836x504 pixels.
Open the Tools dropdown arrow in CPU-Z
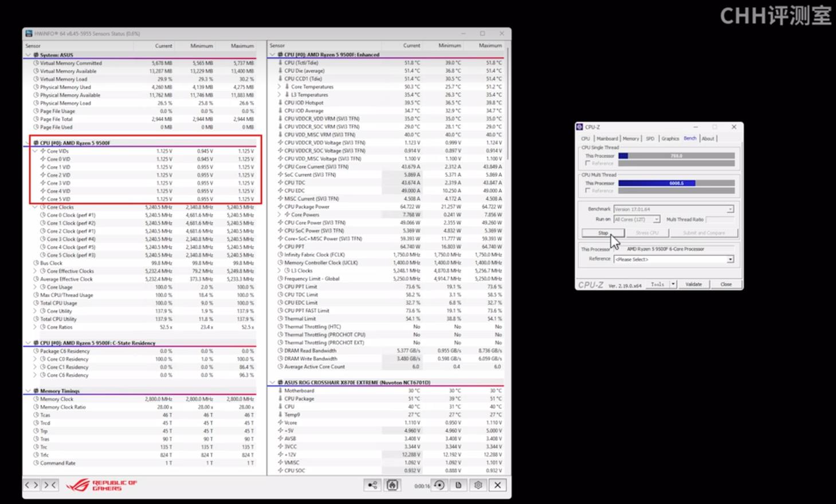tap(673, 284)
